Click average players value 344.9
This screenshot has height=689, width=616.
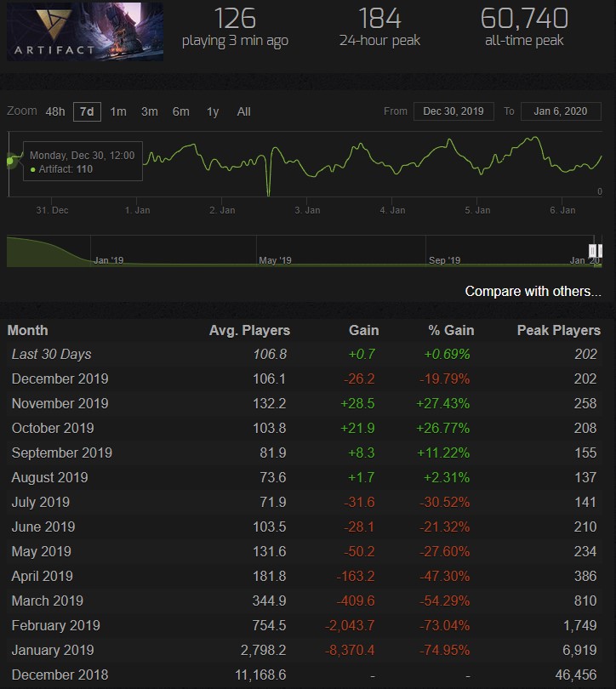coord(270,601)
